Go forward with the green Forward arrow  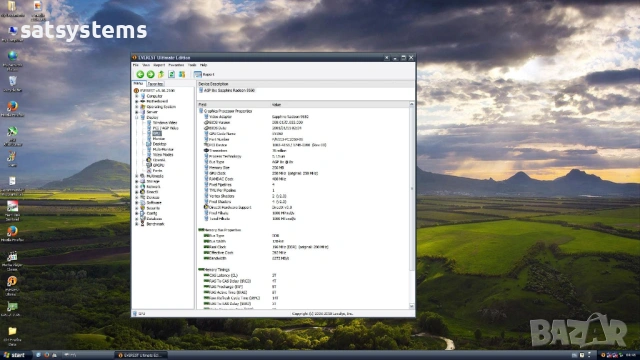(x=151, y=74)
